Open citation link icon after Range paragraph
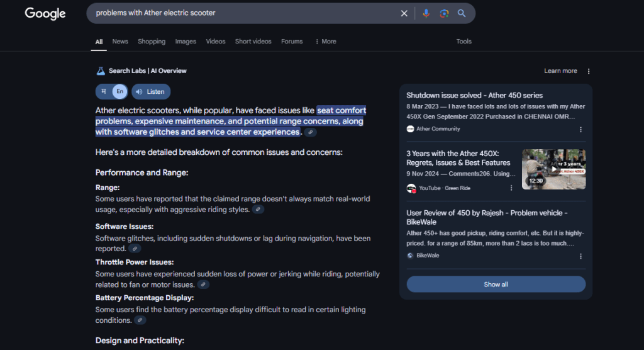Image resolution: width=644 pixels, height=350 pixels. pos(258,210)
